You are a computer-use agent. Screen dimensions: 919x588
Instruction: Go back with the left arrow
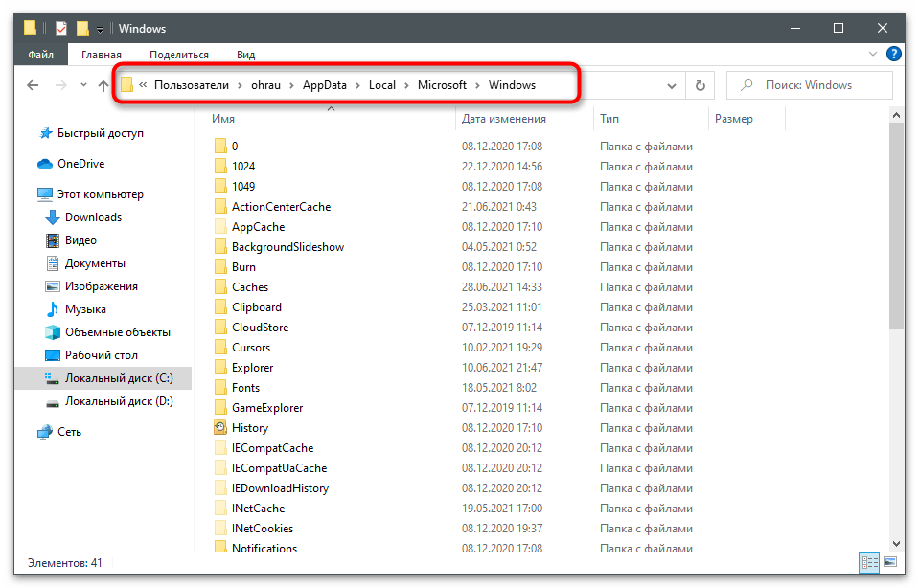(33, 85)
